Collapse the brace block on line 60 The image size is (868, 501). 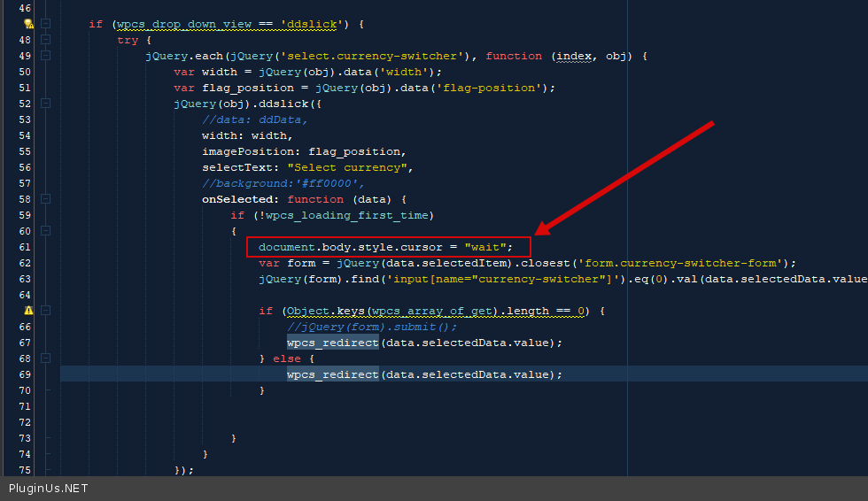tap(46, 231)
